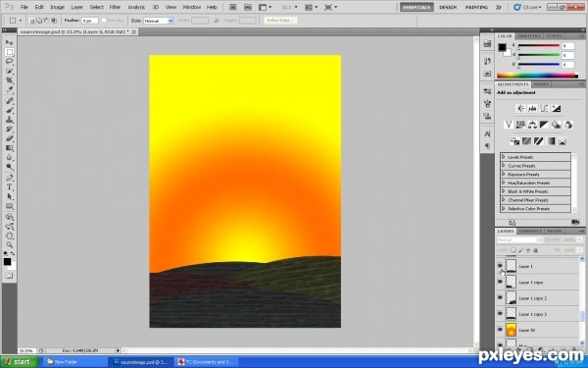Add a Vibrance adjustment

tap(509, 125)
